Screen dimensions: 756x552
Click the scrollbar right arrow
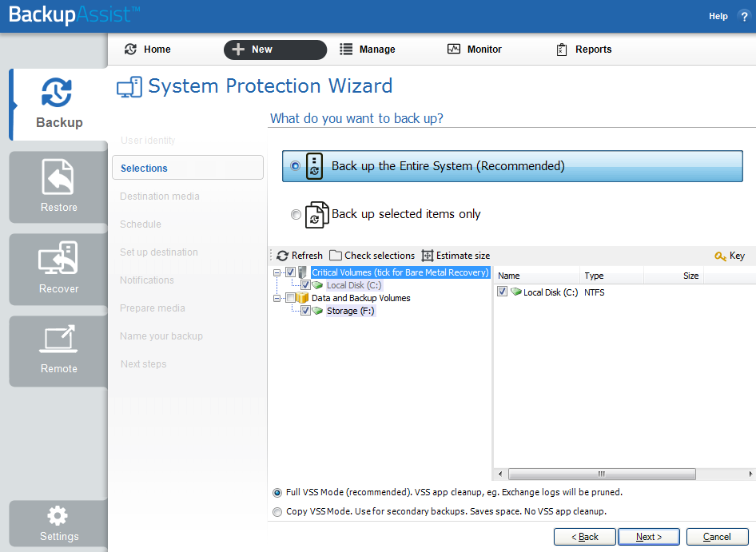(750, 474)
